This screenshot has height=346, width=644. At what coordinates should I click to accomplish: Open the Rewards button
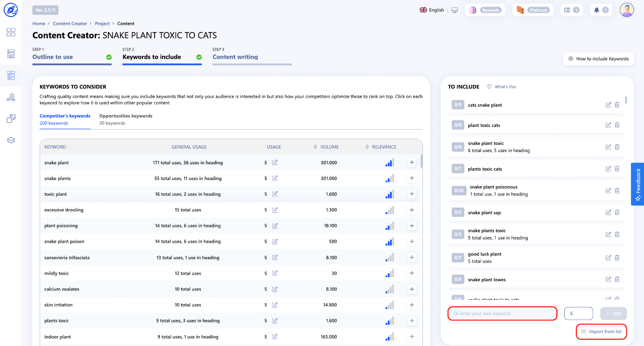click(485, 10)
